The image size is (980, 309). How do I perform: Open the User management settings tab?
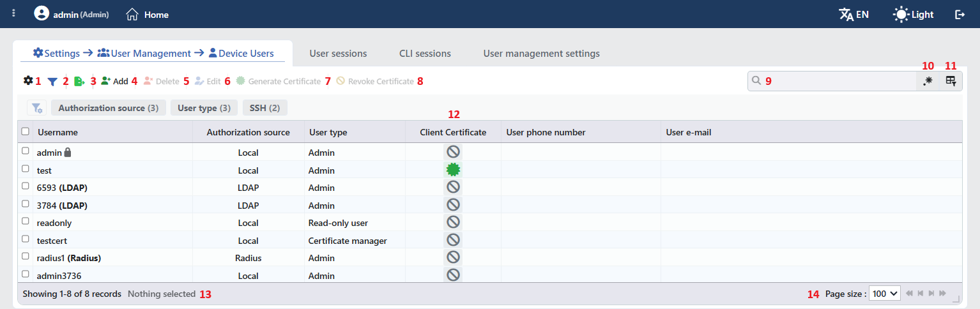click(541, 54)
